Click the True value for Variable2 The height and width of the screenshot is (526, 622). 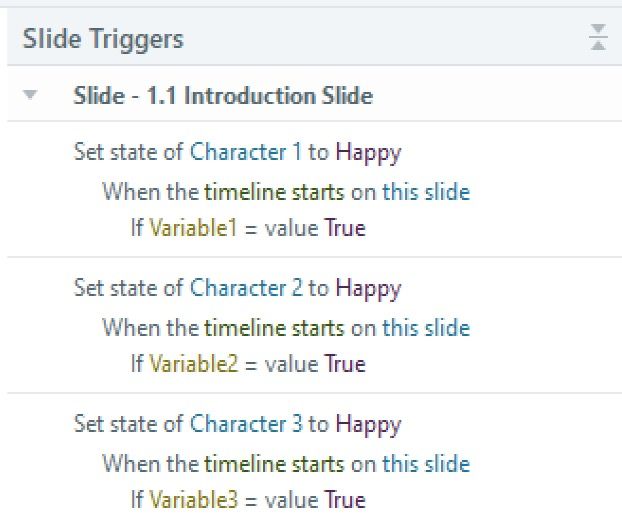tap(344, 364)
